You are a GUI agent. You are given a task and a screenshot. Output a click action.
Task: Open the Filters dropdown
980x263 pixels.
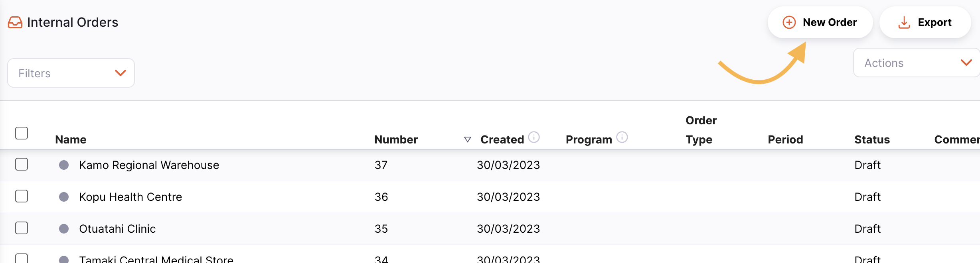click(71, 73)
